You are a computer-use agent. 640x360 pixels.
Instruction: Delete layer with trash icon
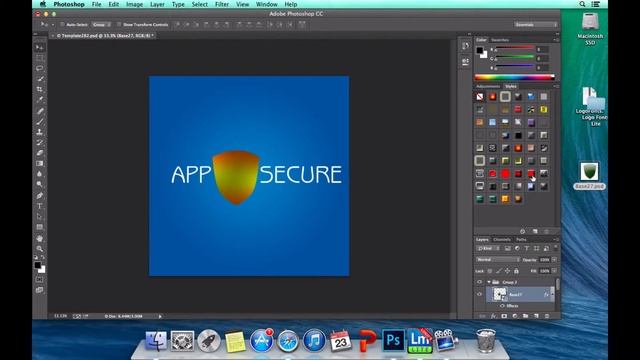coord(547,316)
